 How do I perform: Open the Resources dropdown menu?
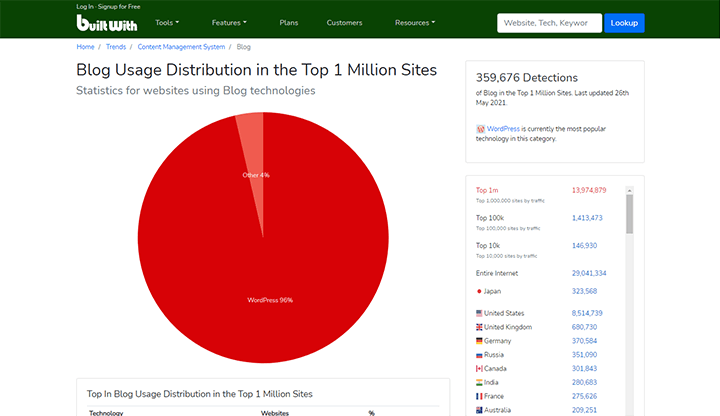coord(414,22)
